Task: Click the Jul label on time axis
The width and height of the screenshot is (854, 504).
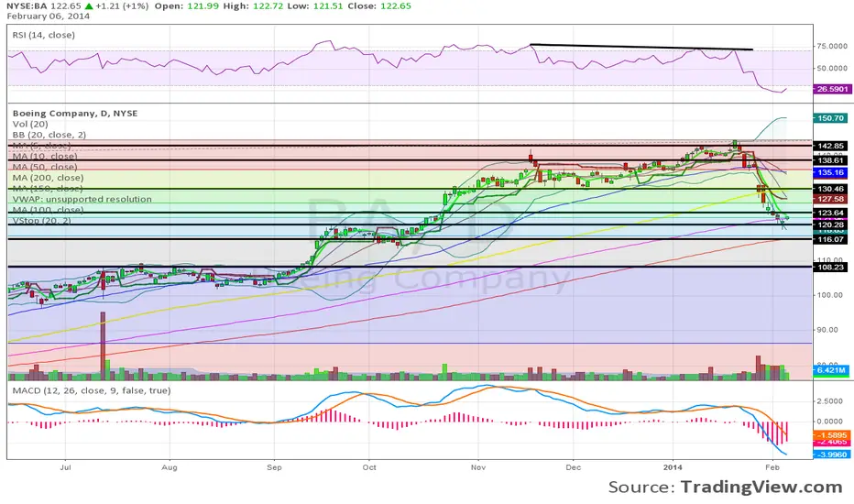Action: coord(65,467)
